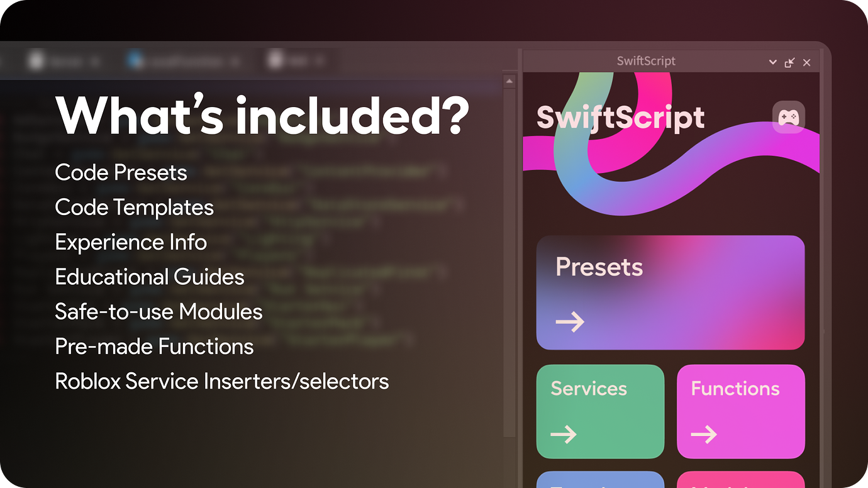Click the "Code Presets" list item
The height and width of the screenshot is (488, 868).
tap(121, 172)
